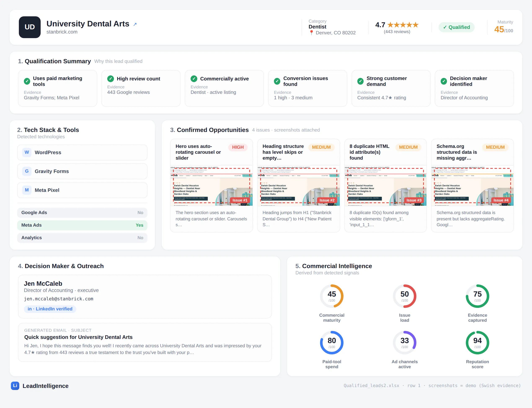
Task: Open external link arrow next to University Dental Arts
Action: coord(135,24)
